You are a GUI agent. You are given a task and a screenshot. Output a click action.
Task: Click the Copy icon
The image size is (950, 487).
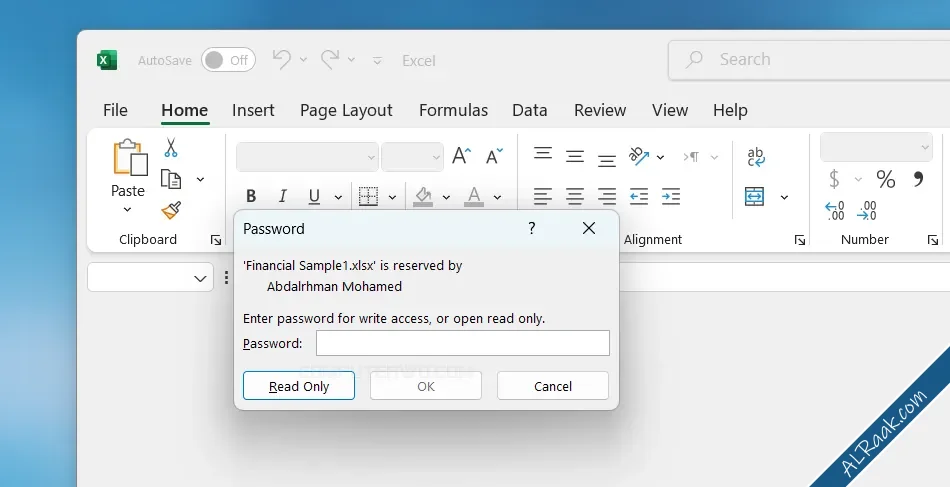pyautogui.click(x=171, y=179)
